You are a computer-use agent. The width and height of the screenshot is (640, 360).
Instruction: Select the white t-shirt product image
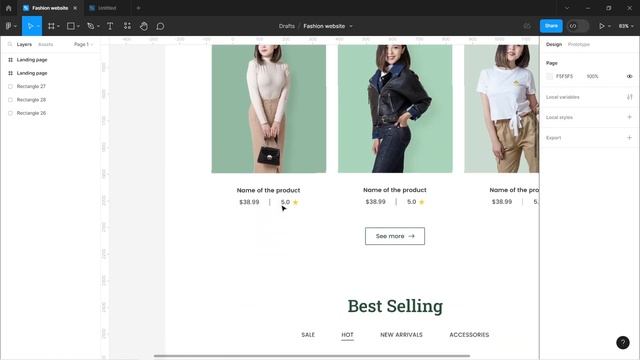[x=502, y=109]
